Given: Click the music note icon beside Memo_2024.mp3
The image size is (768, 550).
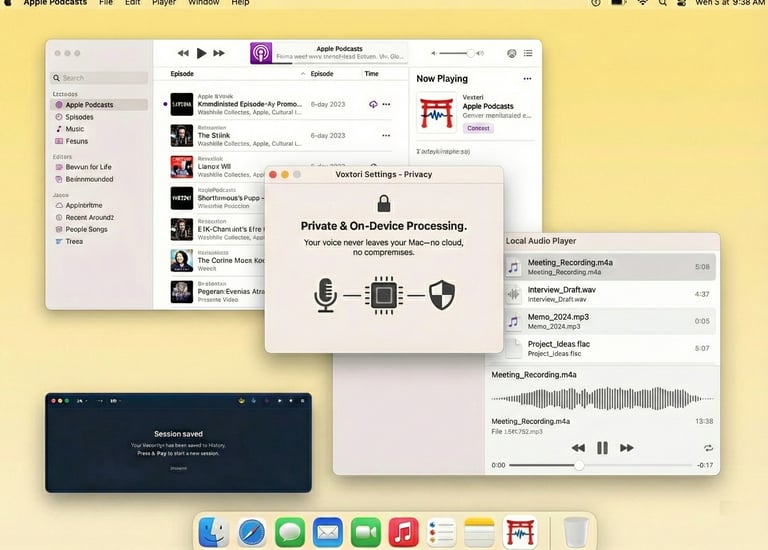Looking at the screenshot, I should (513, 321).
